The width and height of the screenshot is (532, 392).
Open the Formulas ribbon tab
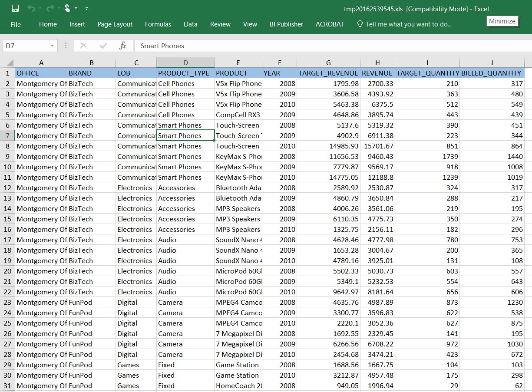click(158, 24)
